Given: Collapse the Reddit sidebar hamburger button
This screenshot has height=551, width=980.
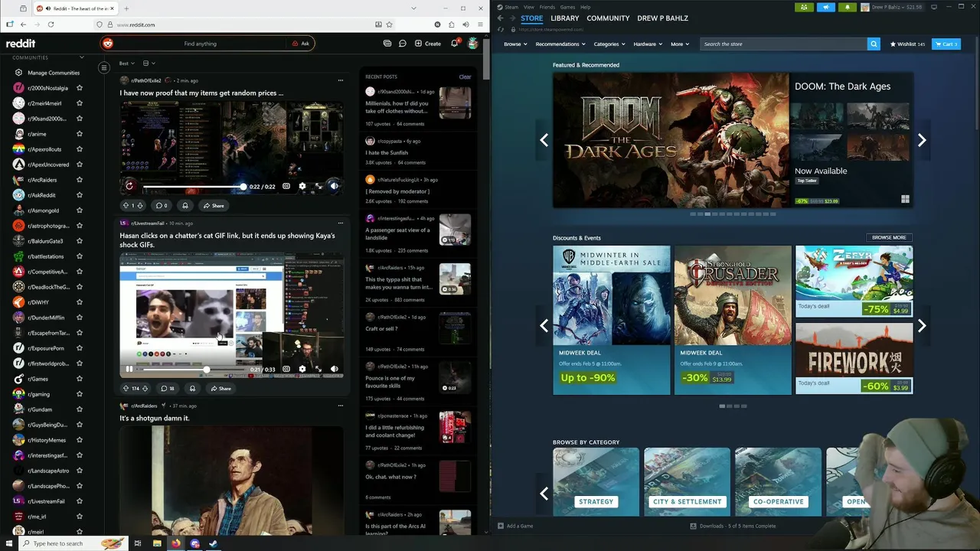Looking at the screenshot, I should point(104,67).
